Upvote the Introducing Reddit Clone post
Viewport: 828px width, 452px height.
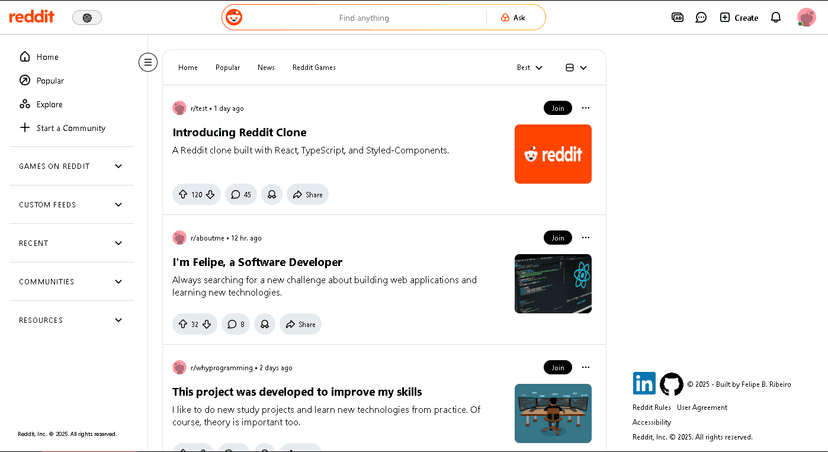183,194
